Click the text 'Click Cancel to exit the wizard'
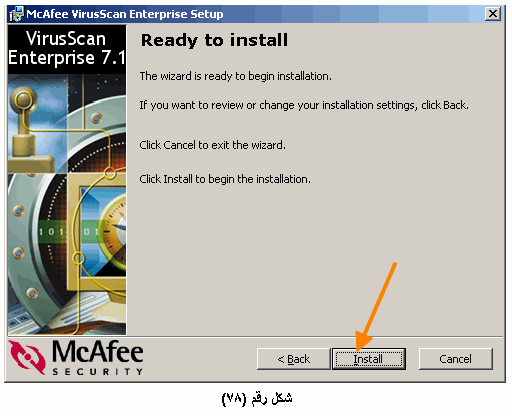This screenshot has width=512, height=416. pyautogui.click(x=213, y=145)
